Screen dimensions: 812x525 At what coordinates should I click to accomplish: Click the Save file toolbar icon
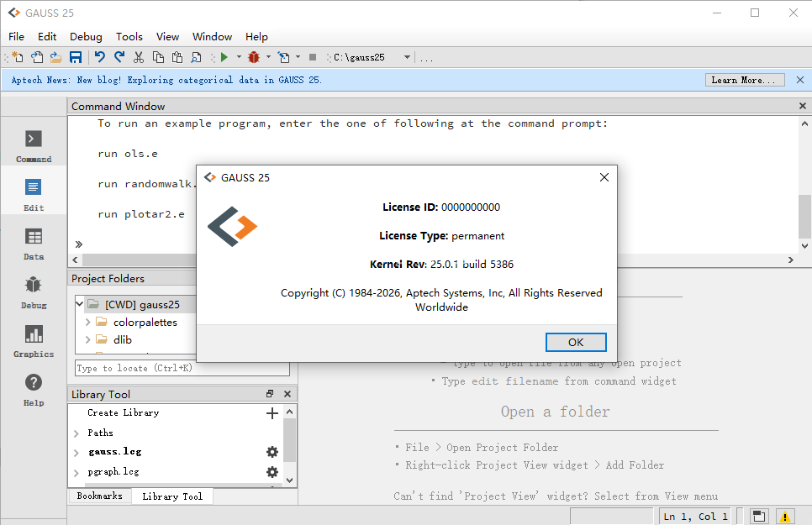pos(76,57)
